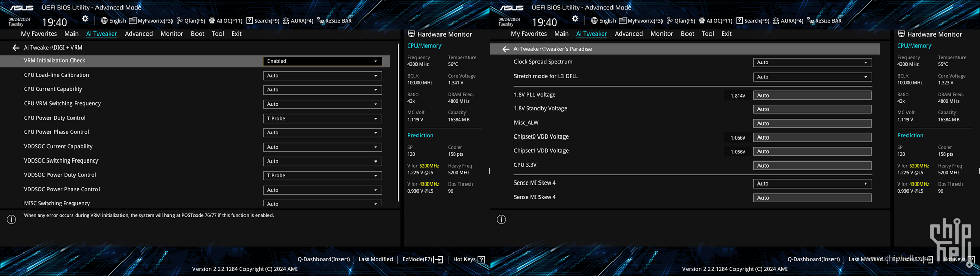Open Clock Spread Spectrum dropdown

tap(813, 63)
